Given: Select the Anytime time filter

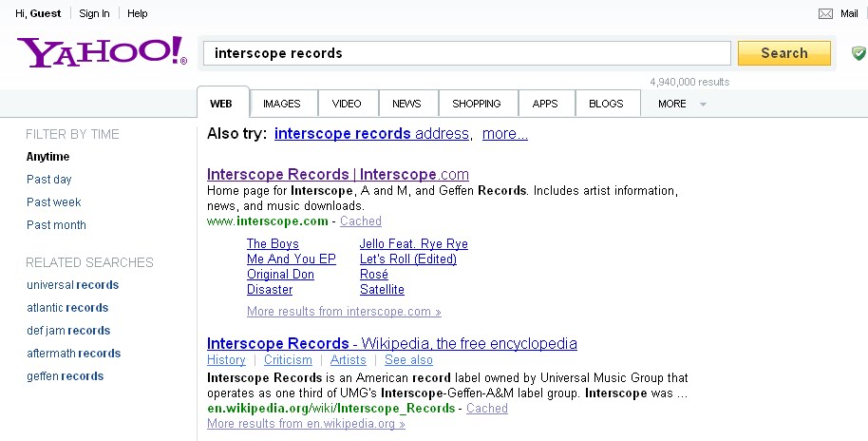Looking at the screenshot, I should point(48,157).
